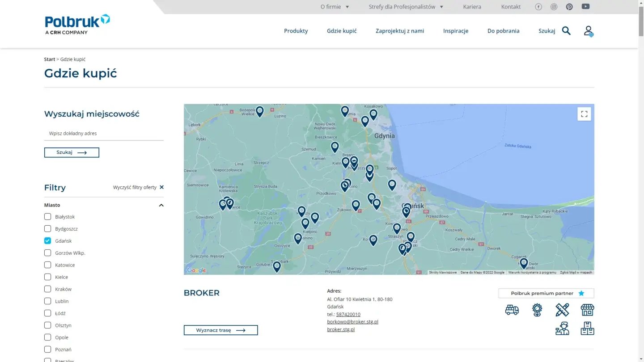The height and width of the screenshot is (362, 644).
Task: Click the Szukaj search button
Action: tap(72, 152)
